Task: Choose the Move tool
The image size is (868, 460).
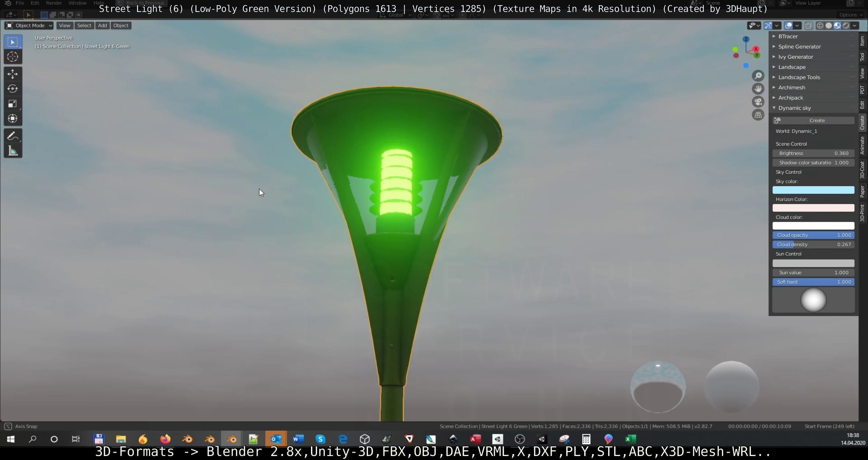Action: pos(13,74)
